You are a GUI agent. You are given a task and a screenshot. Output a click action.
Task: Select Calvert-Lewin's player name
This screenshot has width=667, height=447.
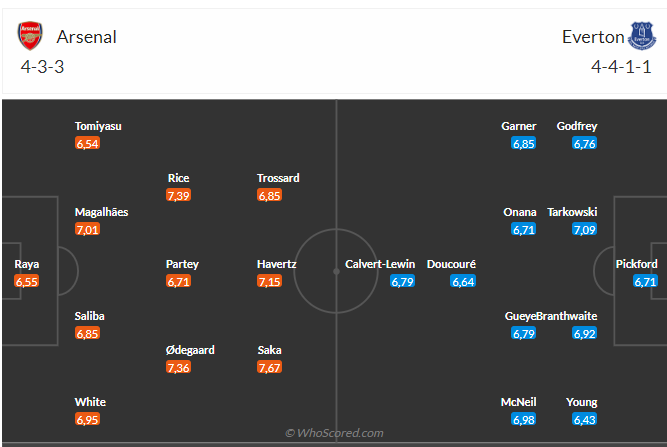pos(379,264)
